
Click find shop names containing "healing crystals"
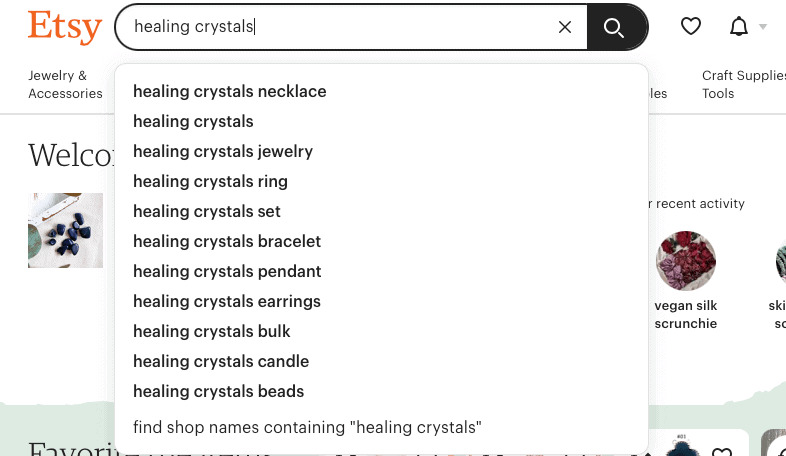click(307, 427)
